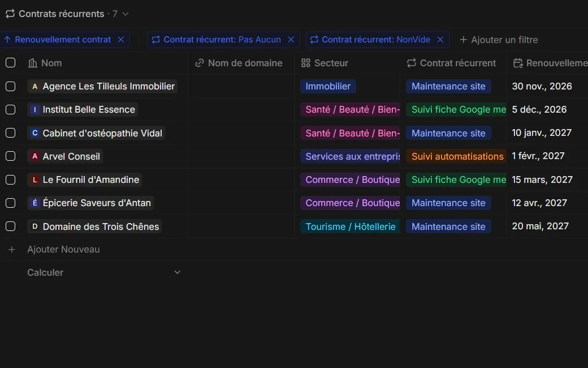Select the Arvel Conseil row checkbox
Screen dimensions: 588x368
click(x=11, y=156)
